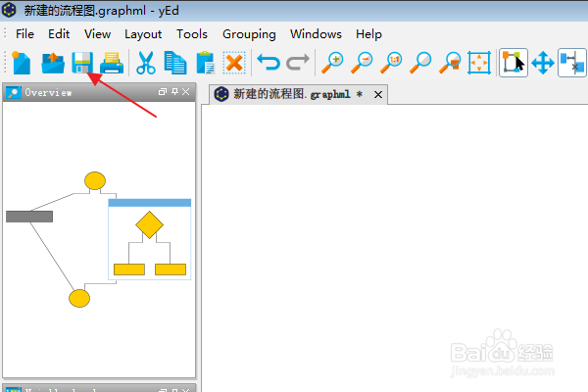Click the left yellow rectangle under diamond
Image resolution: width=588 pixels, height=392 pixels.
129,269
